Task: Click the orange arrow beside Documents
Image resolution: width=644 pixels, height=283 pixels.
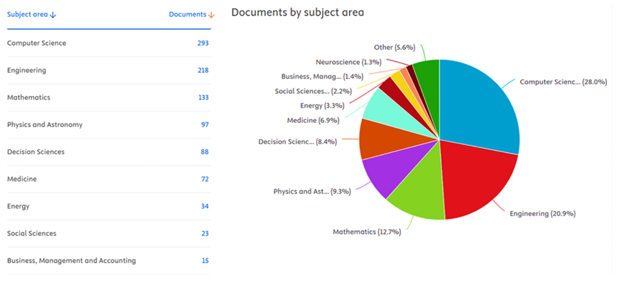Action: click(211, 15)
